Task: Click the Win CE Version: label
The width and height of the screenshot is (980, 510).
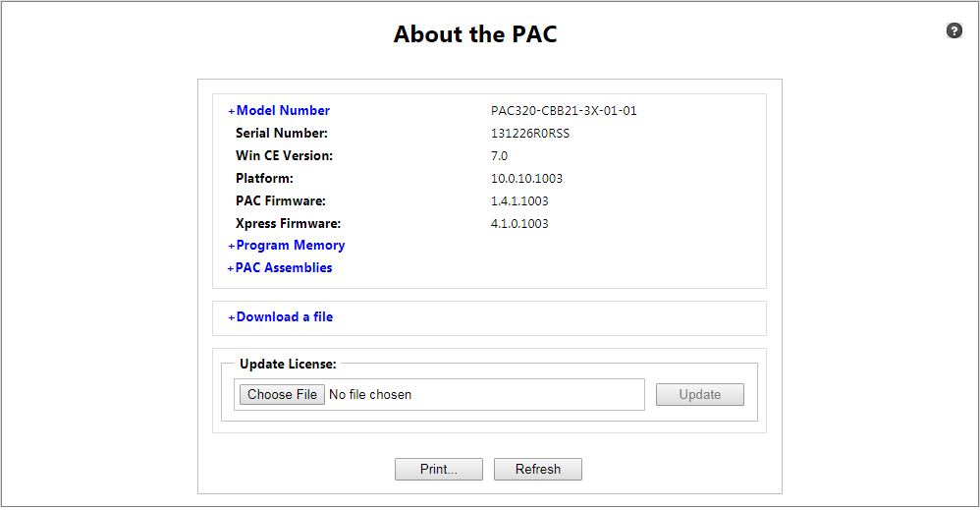Action: point(285,156)
